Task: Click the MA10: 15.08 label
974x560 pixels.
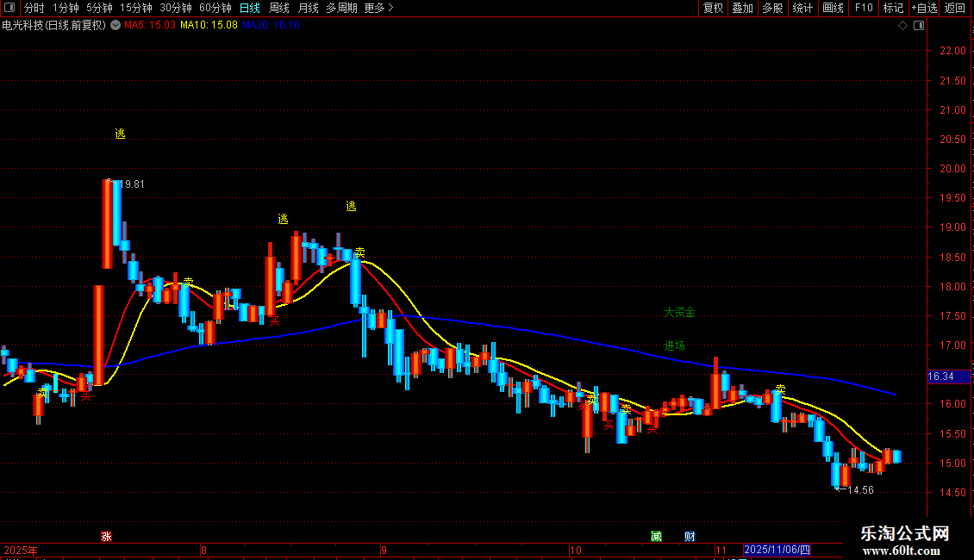Action: (209, 26)
